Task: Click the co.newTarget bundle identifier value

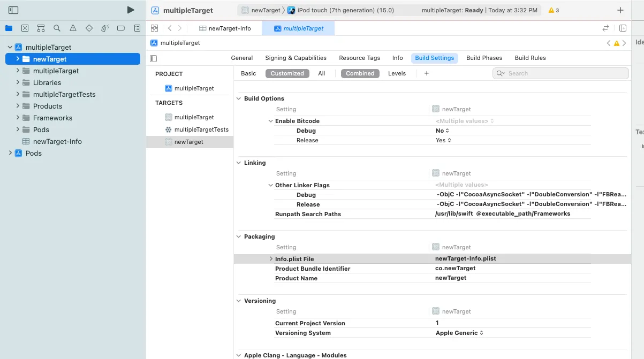Action: [456, 268]
